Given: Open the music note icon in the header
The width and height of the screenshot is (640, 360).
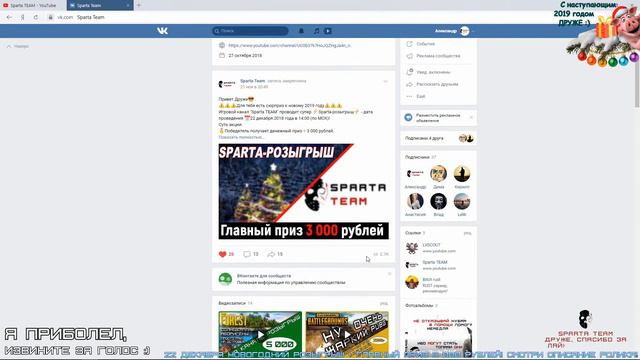Looking at the screenshot, I should click(316, 31).
